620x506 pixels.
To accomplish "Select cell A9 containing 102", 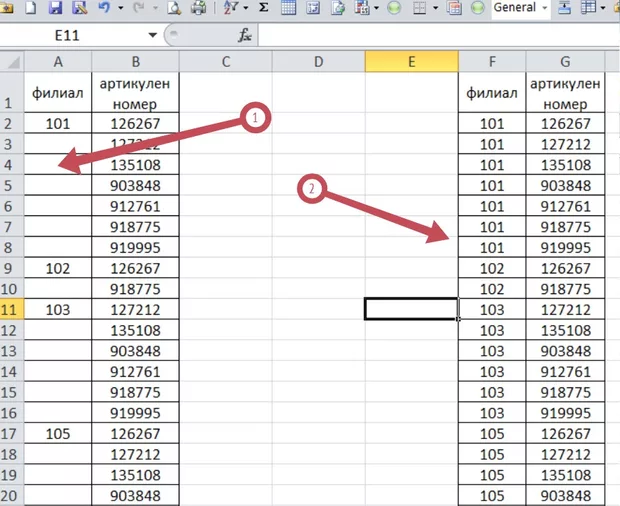I will click(x=58, y=268).
